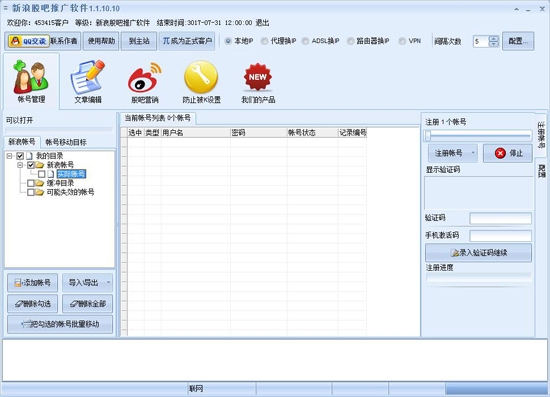The image size is (550, 397).
Task: Sort by the 密码 column header
Action: (259, 133)
